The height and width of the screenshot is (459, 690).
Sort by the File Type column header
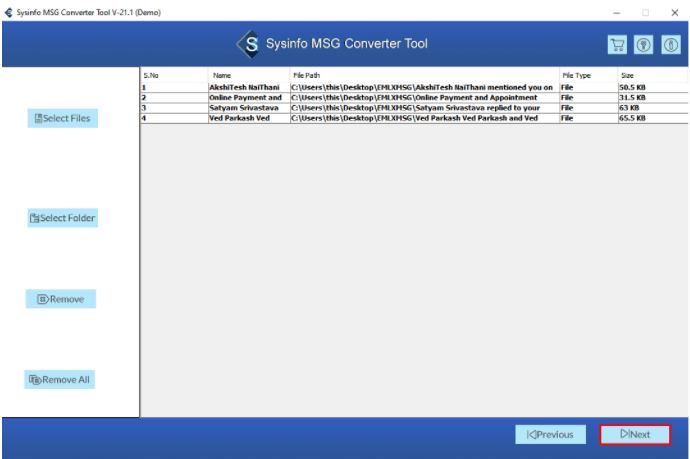point(588,75)
